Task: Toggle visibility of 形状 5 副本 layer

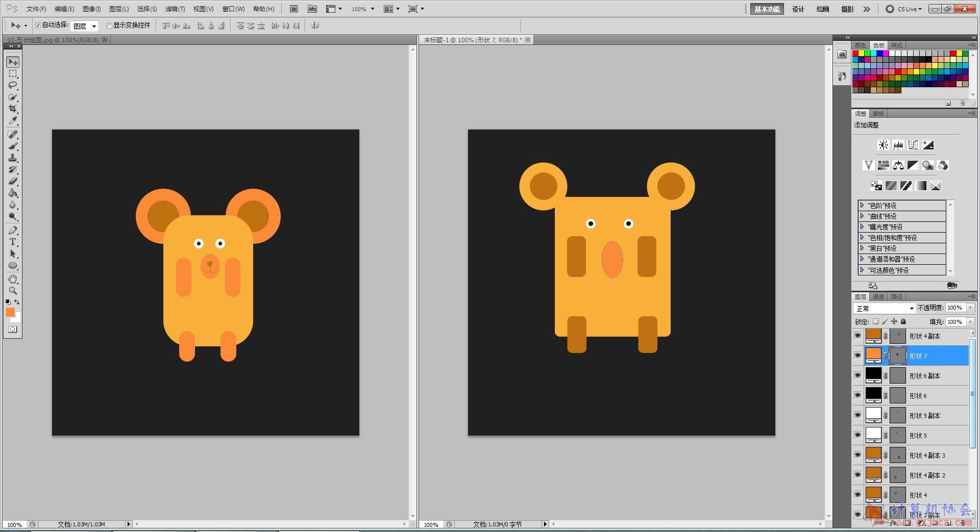Action: (x=857, y=415)
